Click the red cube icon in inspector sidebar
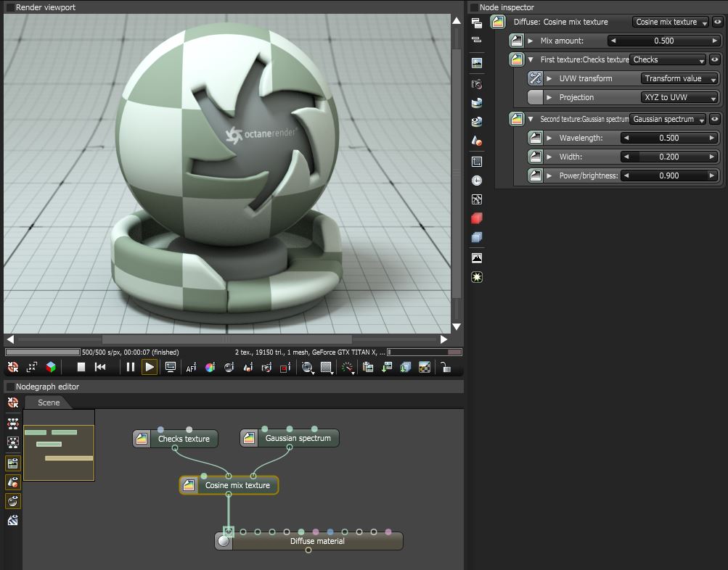Screen dimensions: 728x570 (477, 218)
